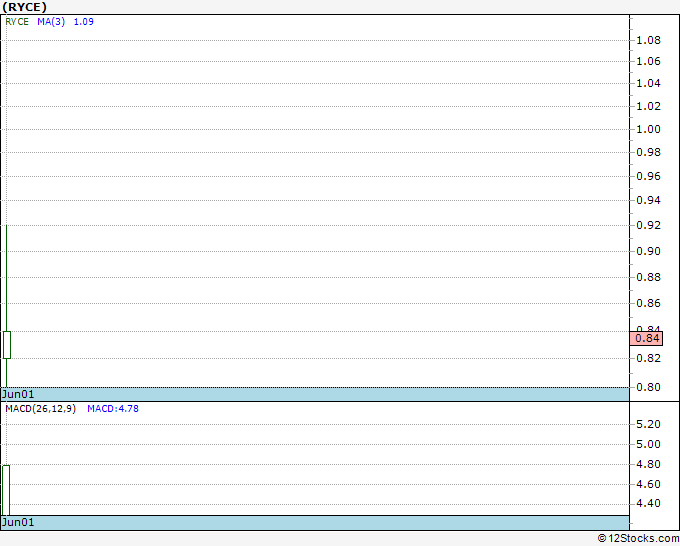Click the 0.82 price axis label

pyautogui.click(x=648, y=358)
